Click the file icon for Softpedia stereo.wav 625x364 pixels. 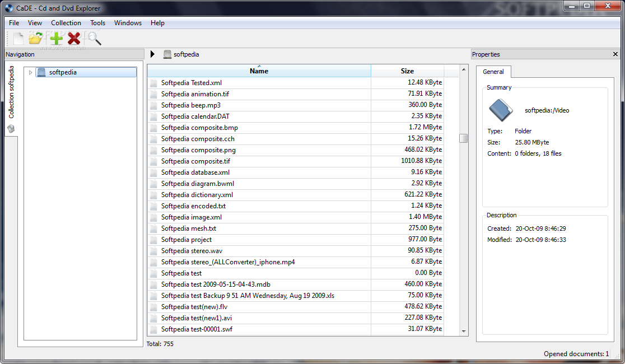pos(153,251)
